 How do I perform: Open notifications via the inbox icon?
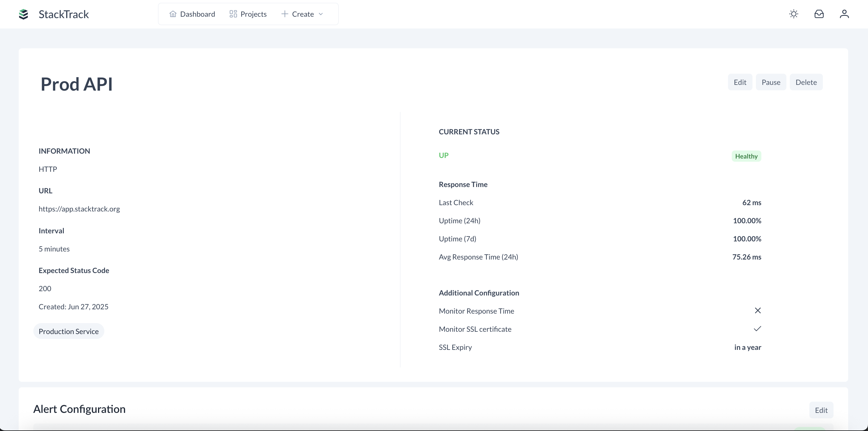tap(819, 14)
